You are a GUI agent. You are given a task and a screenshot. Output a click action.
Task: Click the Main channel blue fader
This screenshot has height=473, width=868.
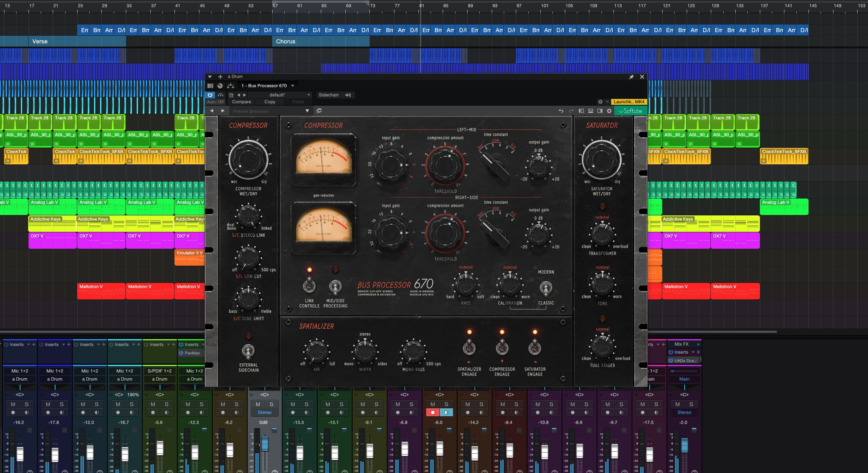[x=684, y=445]
